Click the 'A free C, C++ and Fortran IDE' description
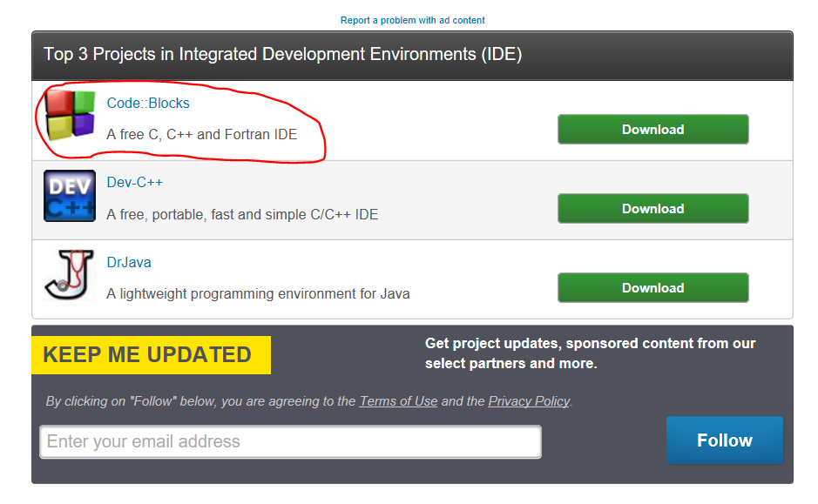The height and width of the screenshot is (504, 818). tap(202, 134)
